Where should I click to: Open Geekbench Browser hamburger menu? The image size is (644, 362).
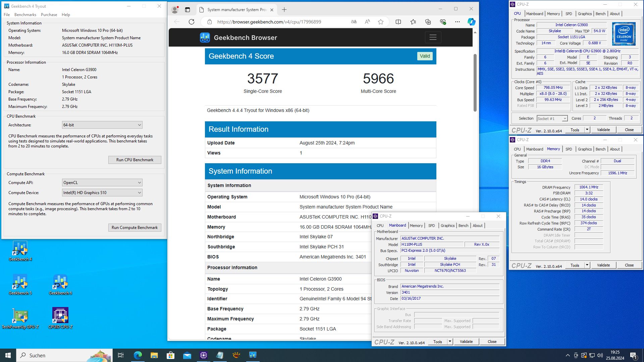(433, 38)
